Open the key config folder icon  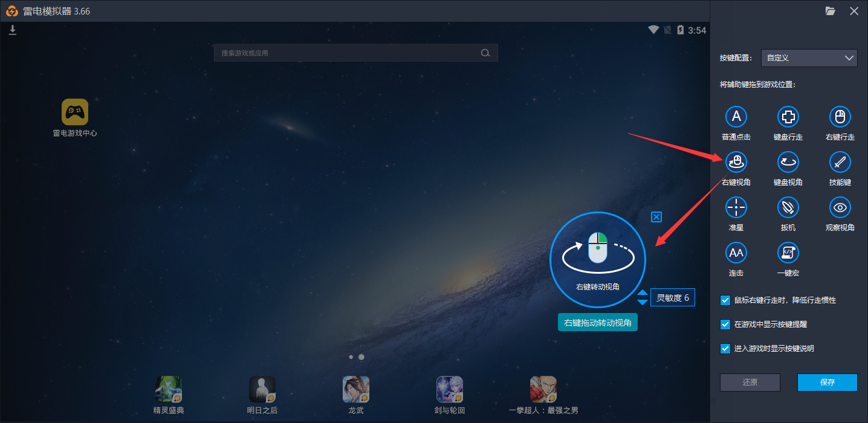830,11
